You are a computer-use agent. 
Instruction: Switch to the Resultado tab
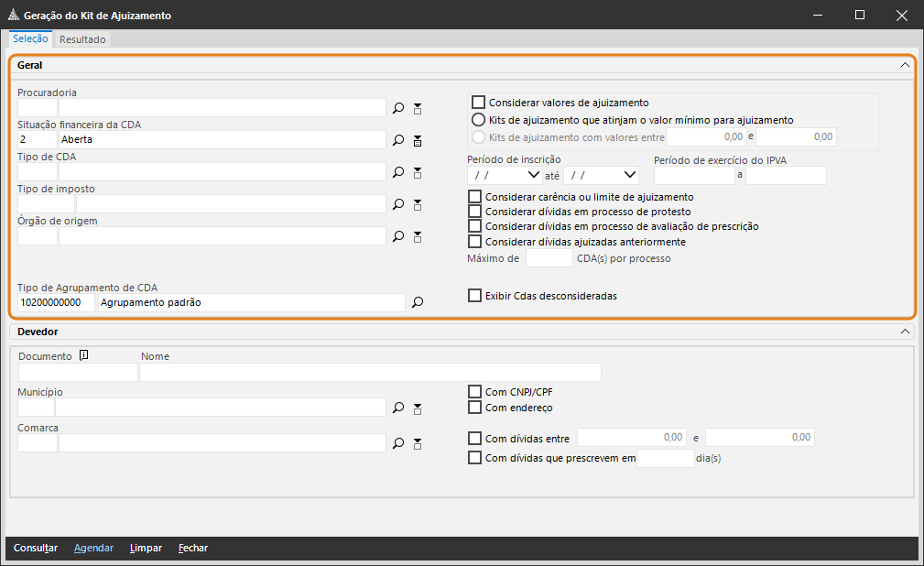coord(83,39)
